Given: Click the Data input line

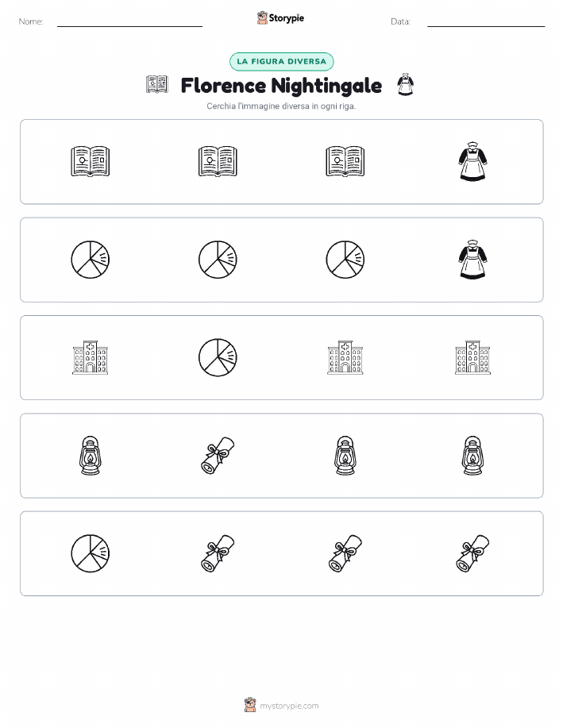Looking at the screenshot, I should tap(486, 22).
